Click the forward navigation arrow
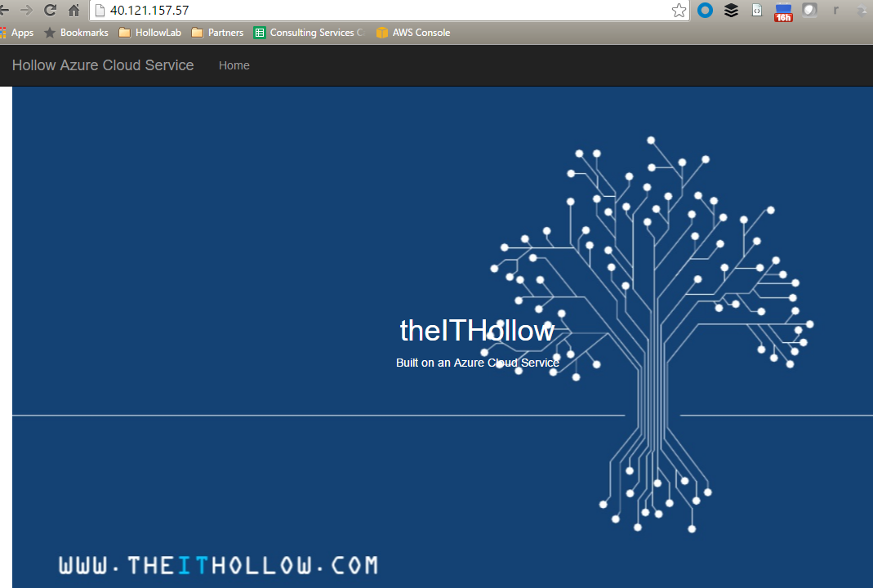 [x=26, y=10]
